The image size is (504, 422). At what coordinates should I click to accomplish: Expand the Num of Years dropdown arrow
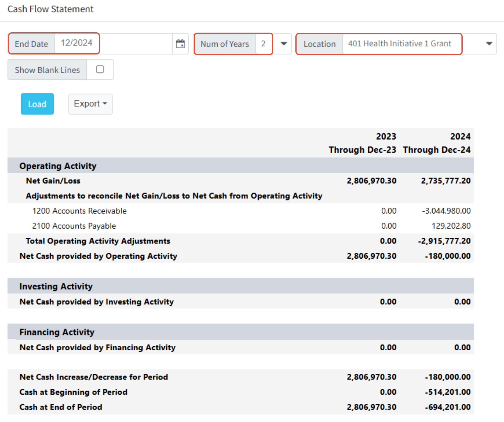point(283,44)
